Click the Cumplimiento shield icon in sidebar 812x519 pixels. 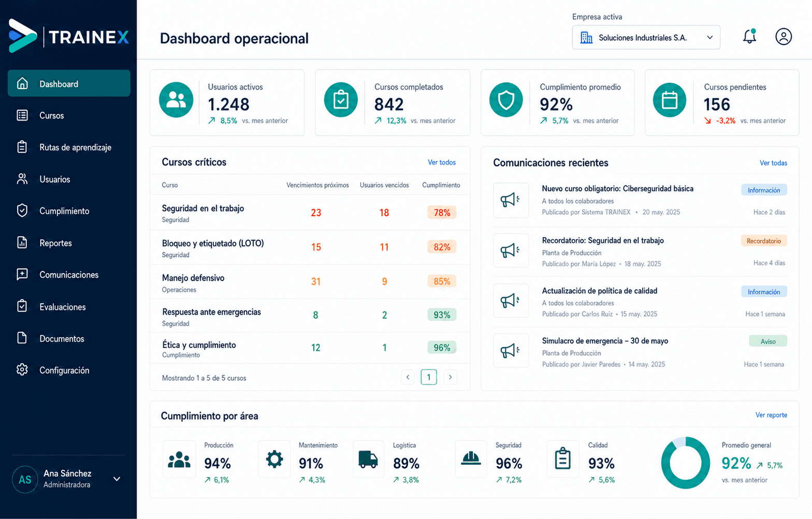tap(22, 211)
